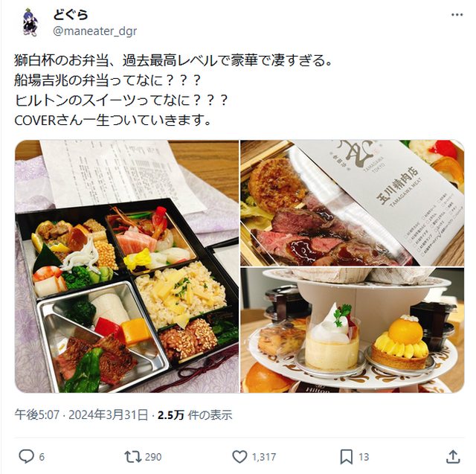Open the 2.5万 件の表示 view count
The width and height of the screenshot is (476, 474).
195,414
